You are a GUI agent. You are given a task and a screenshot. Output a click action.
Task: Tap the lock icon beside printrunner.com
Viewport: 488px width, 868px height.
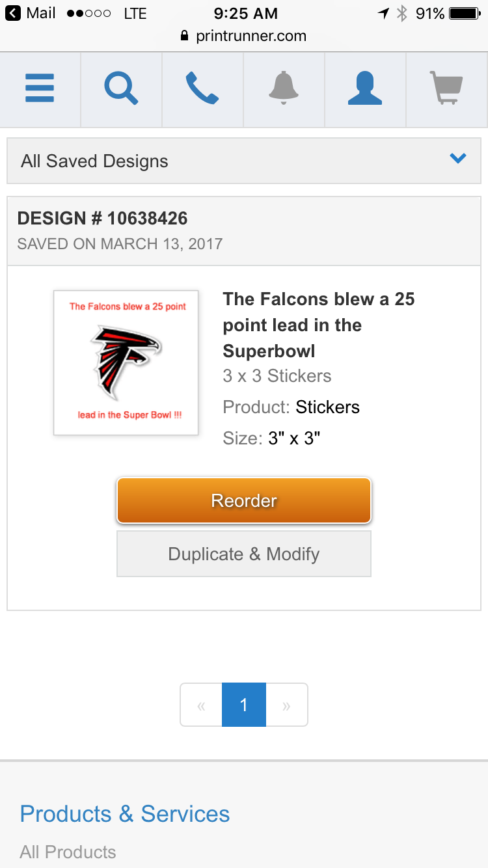pyautogui.click(x=185, y=36)
